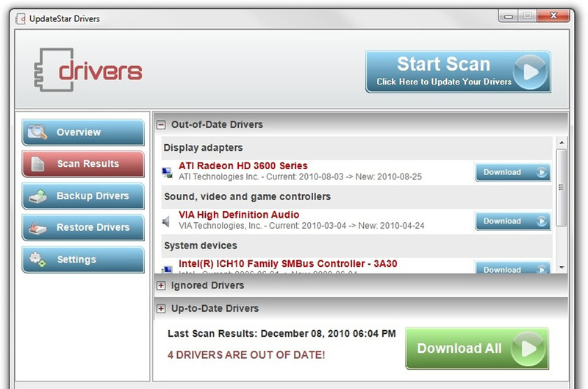The width and height of the screenshot is (588, 389).
Task: Click the Last Scan Results date text
Action: coord(282,334)
